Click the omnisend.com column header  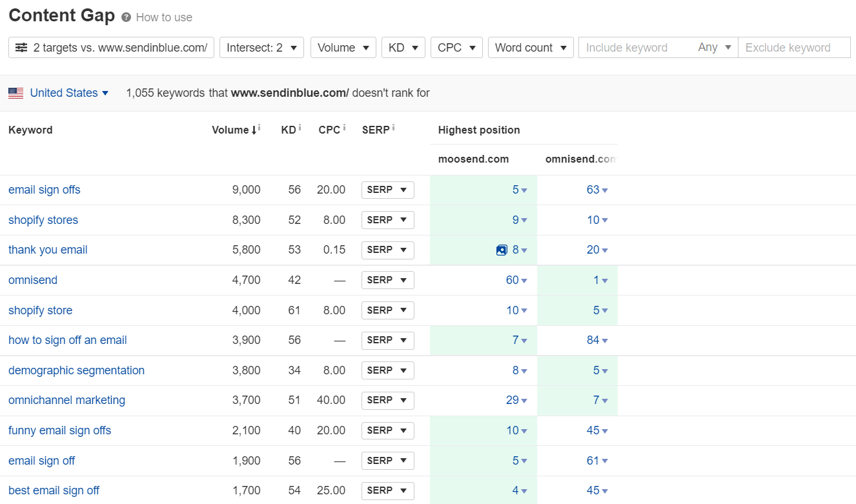[581, 159]
